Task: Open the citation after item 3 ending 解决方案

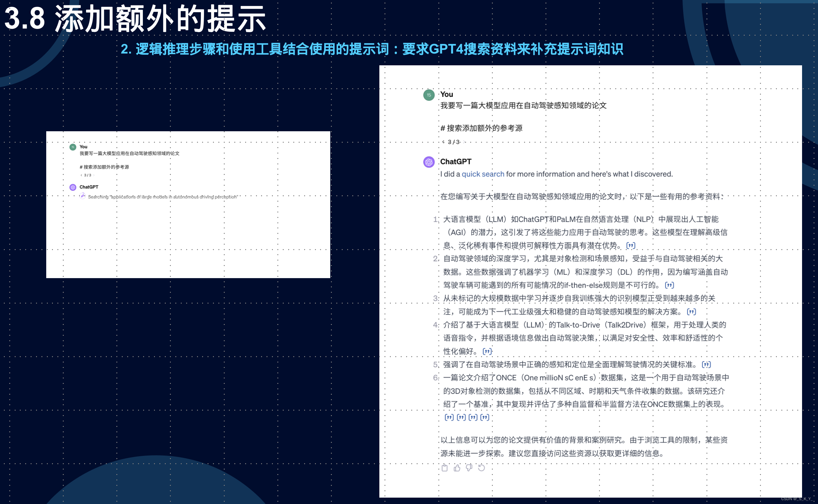Action: (x=691, y=312)
